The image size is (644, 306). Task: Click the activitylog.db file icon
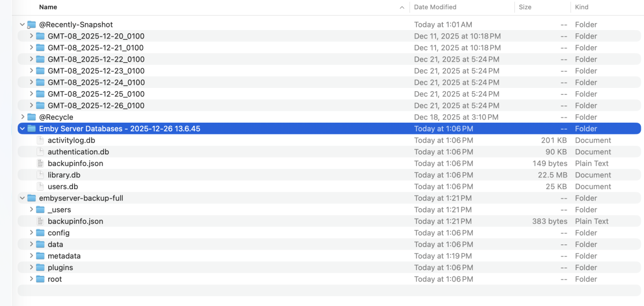tap(40, 140)
